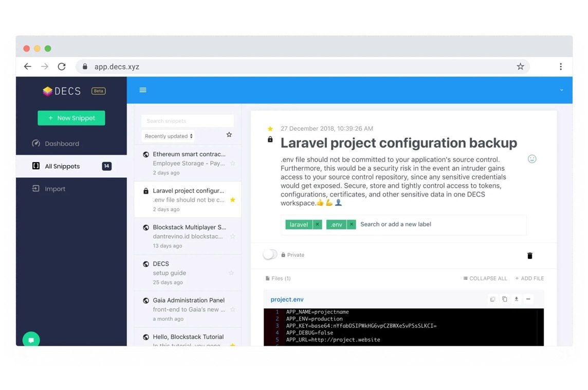Select All Snippets in the sidebar
This screenshot has width=588, height=390.
click(x=71, y=166)
